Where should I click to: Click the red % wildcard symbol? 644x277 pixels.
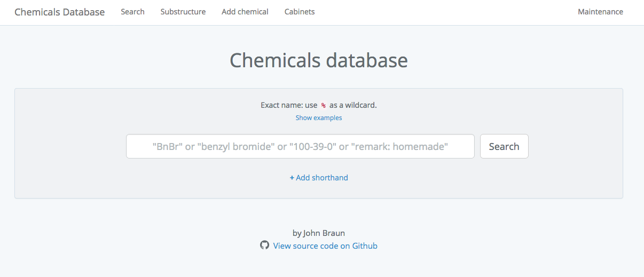tap(323, 106)
